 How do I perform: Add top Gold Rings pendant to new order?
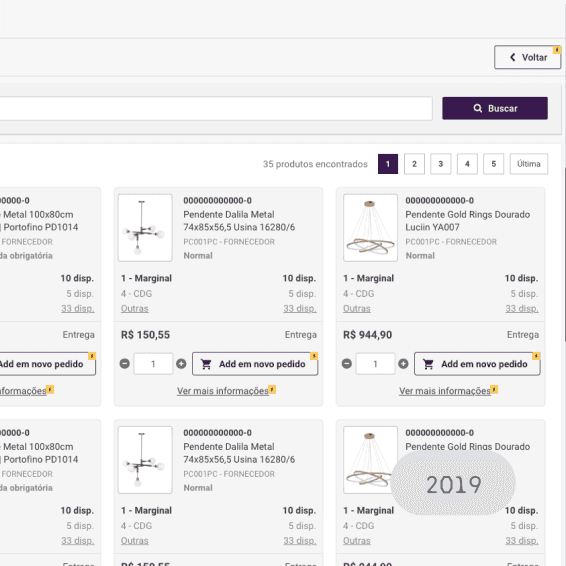click(x=477, y=364)
